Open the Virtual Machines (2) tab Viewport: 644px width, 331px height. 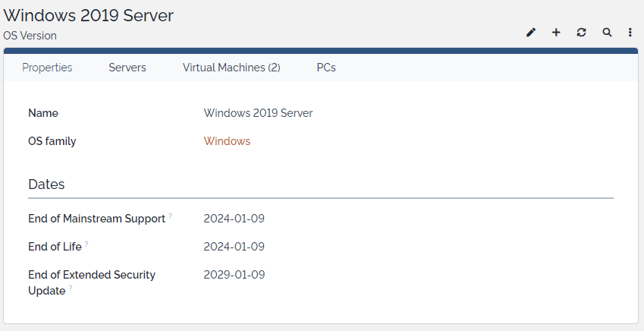(231, 68)
